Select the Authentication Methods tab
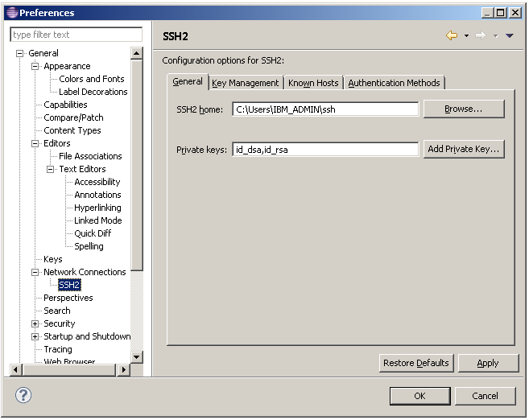Viewport: 529px width, 420px height. coord(394,83)
